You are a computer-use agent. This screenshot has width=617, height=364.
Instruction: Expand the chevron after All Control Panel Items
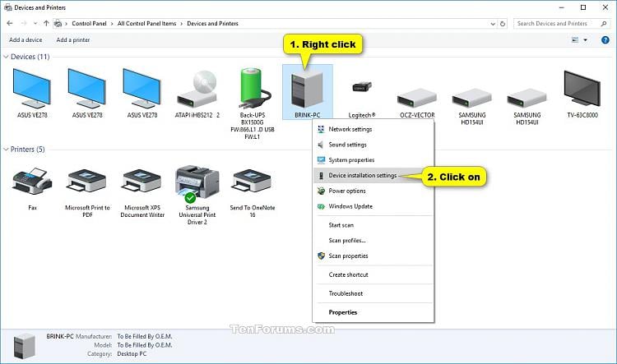(x=182, y=24)
